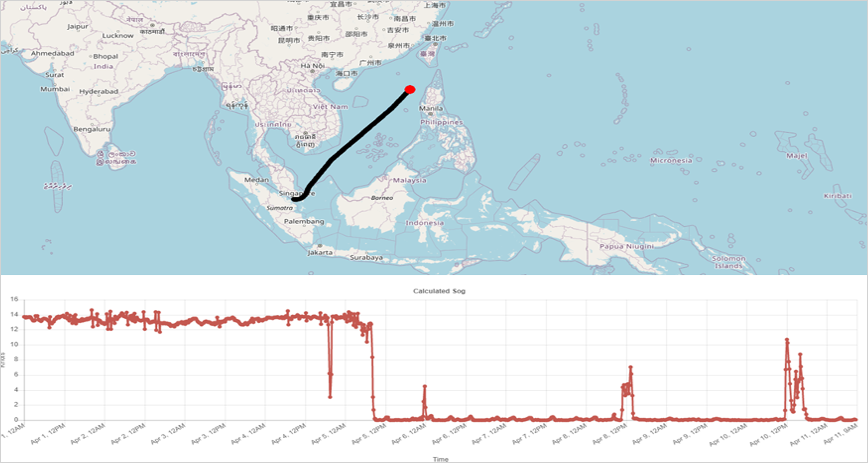Click the Apr 10 12PM highest spike peak

pyautogui.click(x=787, y=340)
